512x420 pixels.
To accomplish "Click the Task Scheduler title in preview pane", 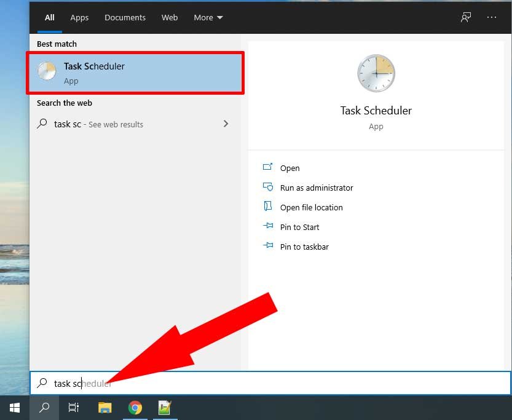I will (x=376, y=111).
